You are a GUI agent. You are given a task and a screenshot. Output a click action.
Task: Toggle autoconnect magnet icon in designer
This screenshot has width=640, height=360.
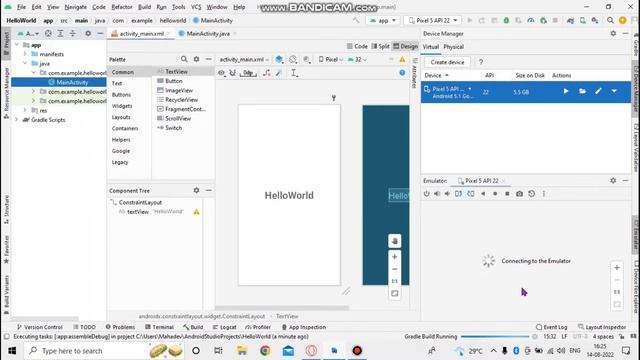tap(233, 73)
